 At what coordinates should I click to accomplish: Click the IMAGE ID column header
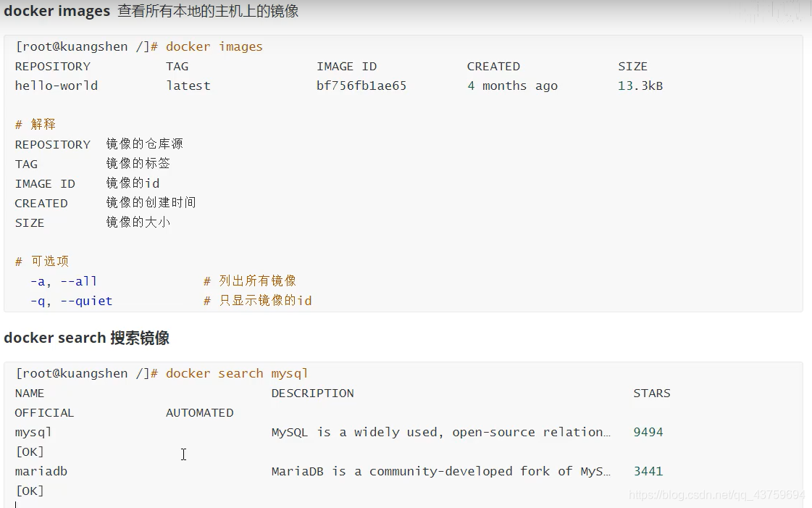(346, 66)
